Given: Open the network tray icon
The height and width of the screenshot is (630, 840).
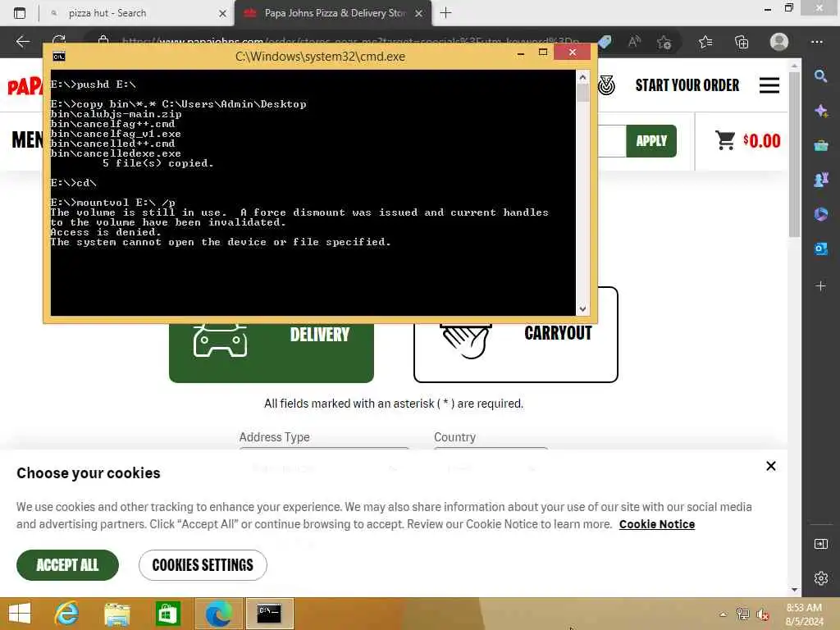Looking at the screenshot, I should [742, 614].
